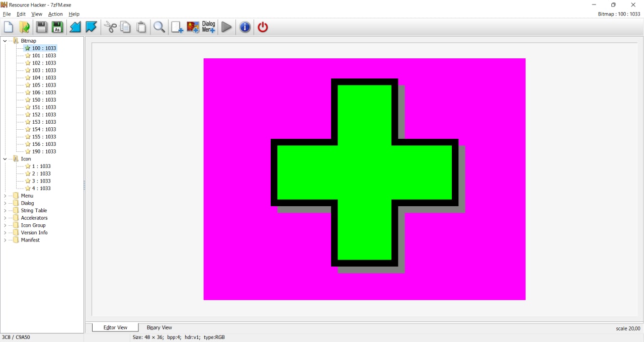Select bitmap resource 150 : 1033

point(44,100)
